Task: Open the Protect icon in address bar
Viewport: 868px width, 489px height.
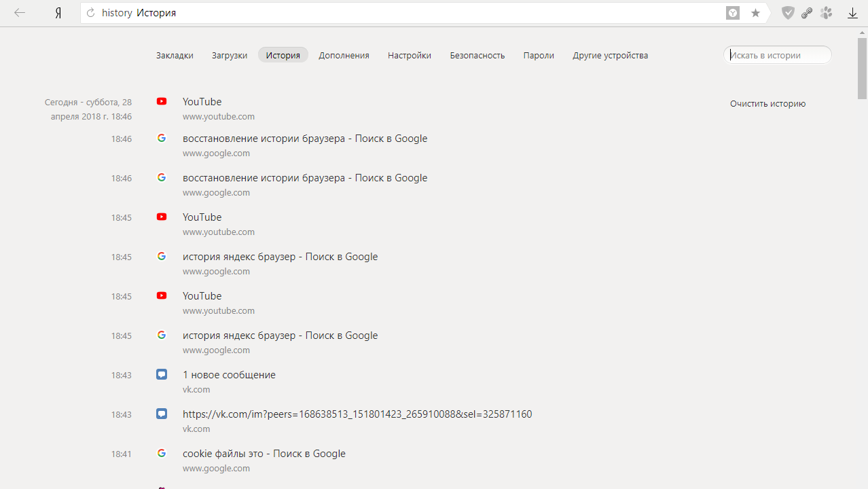Action: click(x=733, y=13)
